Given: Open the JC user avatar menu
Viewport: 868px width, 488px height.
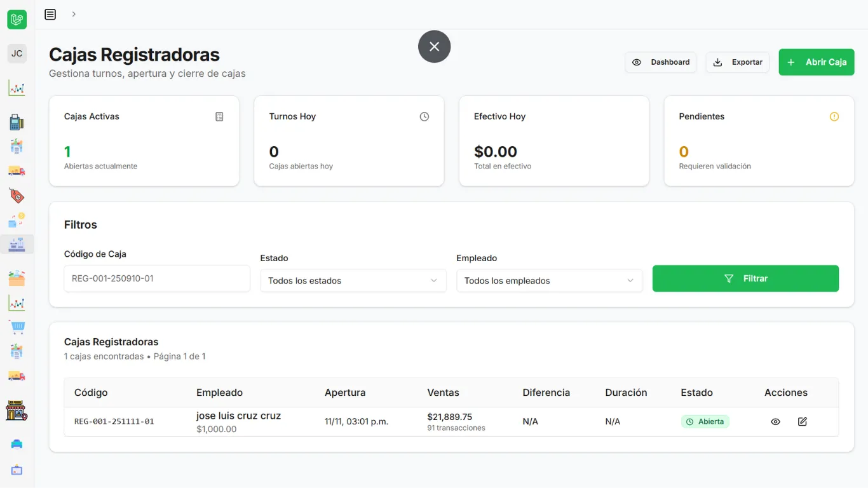Looking at the screenshot, I should (17, 53).
